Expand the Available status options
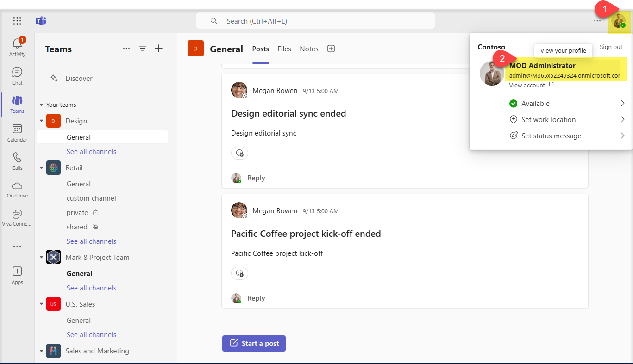 click(x=622, y=104)
